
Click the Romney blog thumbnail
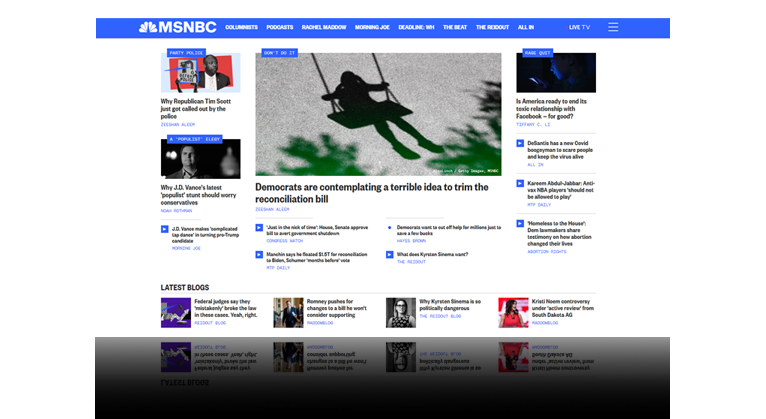pos(288,313)
